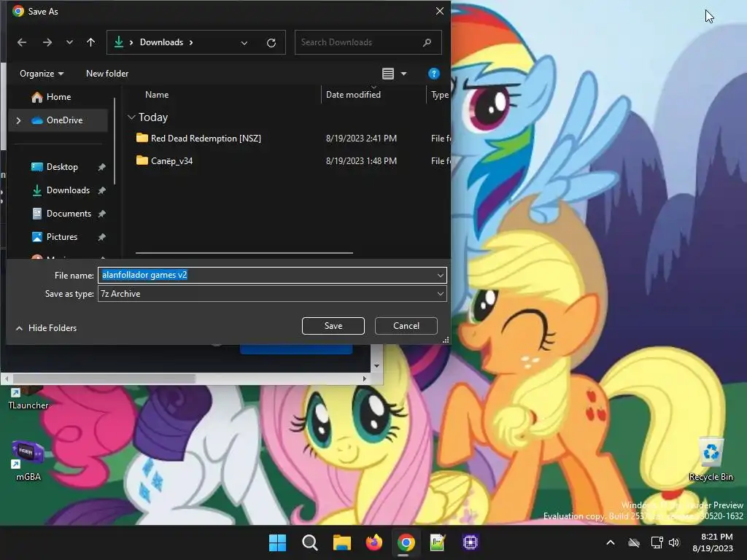This screenshot has width=747, height=560.
Task: Click the Downloads breadcrumb in address bar
Action: click(161, 42)
